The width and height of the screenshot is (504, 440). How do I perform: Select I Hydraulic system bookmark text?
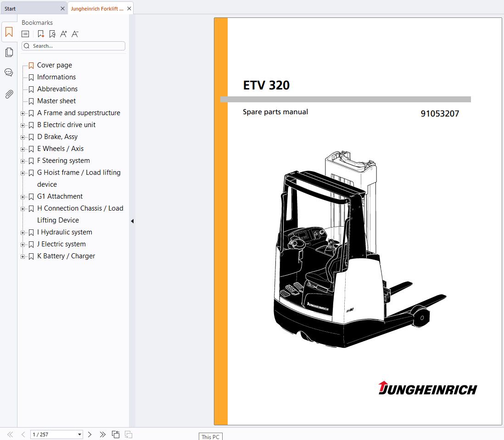pyautogui.click(x=65, y=232)
